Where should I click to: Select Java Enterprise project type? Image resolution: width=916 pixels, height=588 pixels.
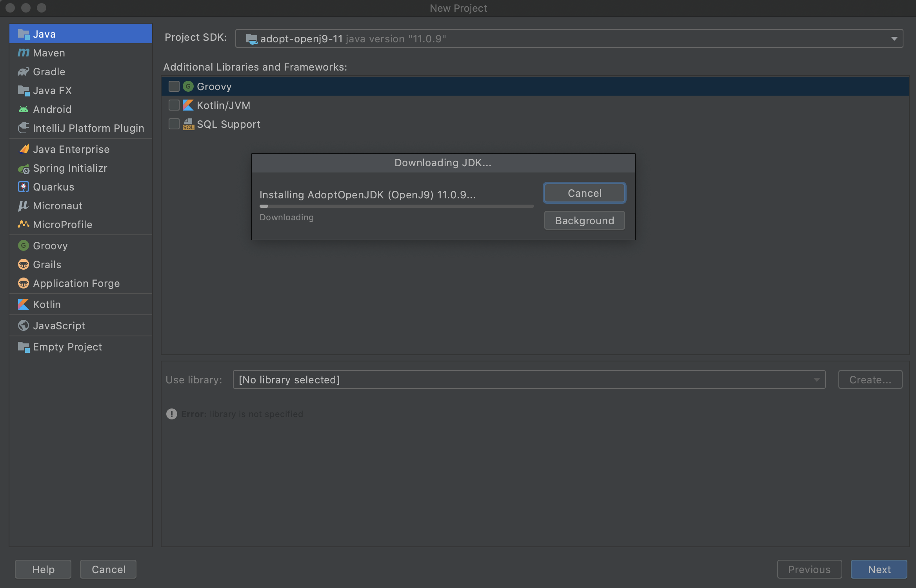tap(71, 149)
